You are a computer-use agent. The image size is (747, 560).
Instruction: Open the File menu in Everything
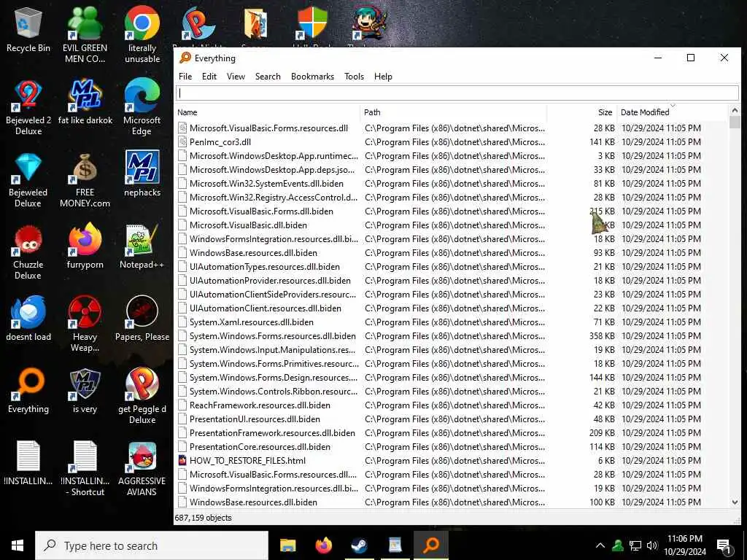tap(185, 76)
